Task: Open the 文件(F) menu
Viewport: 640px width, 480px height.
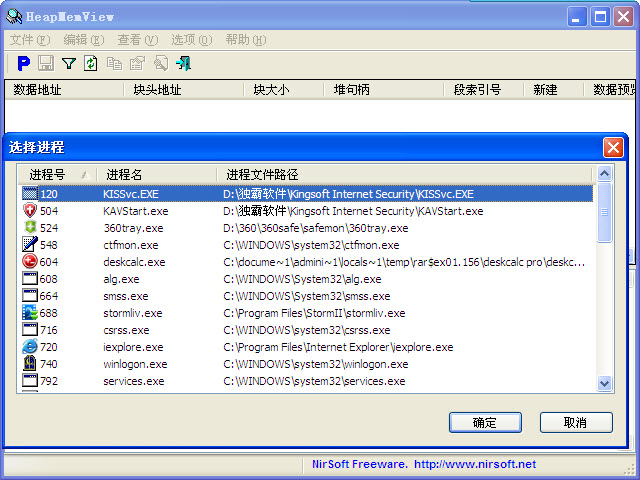Action: [29, 40]
